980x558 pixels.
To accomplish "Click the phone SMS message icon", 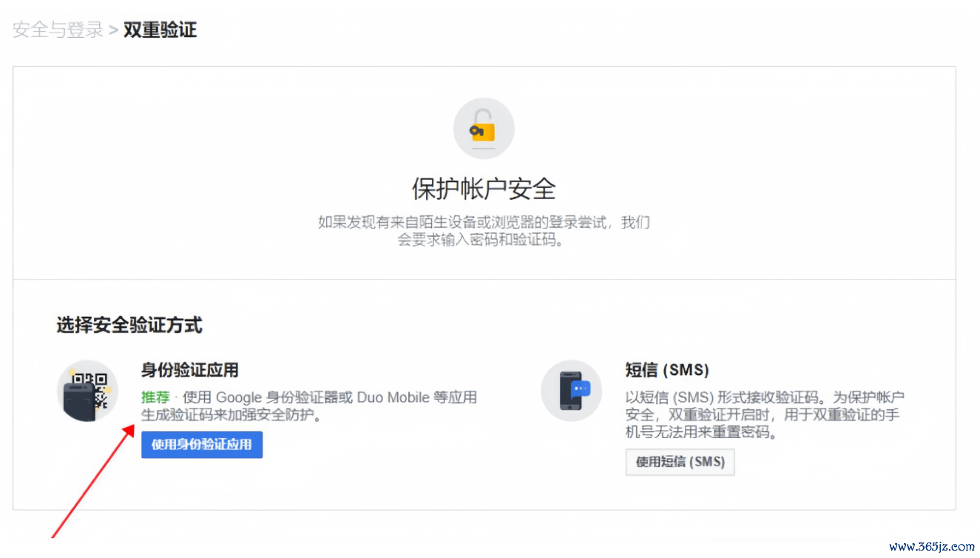I will 571,391.
